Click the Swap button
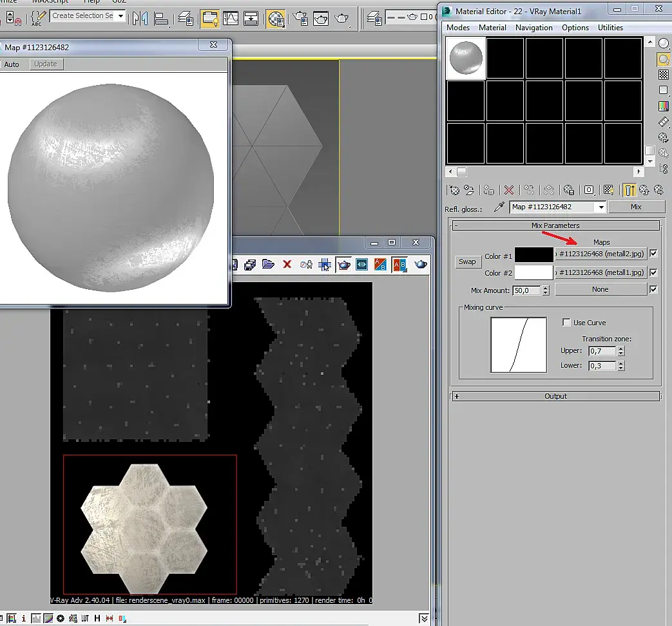This screenshot has height=626, width=672. 467,261
